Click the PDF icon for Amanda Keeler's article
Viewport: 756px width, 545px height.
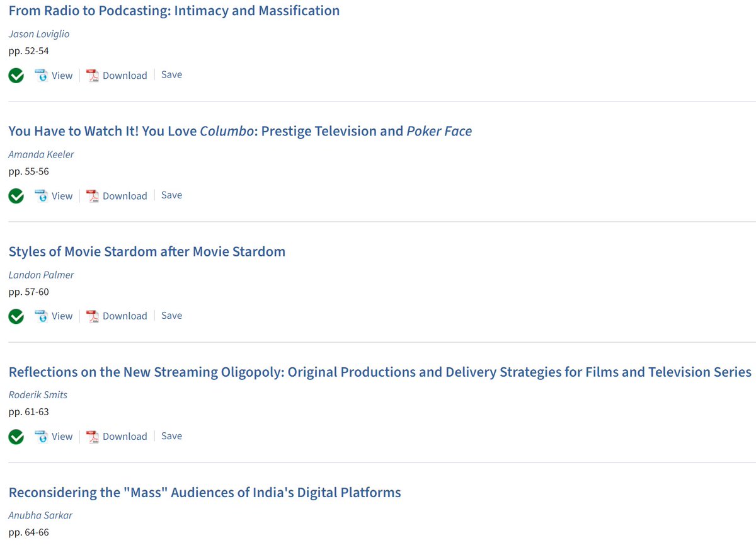click(93, 195)
